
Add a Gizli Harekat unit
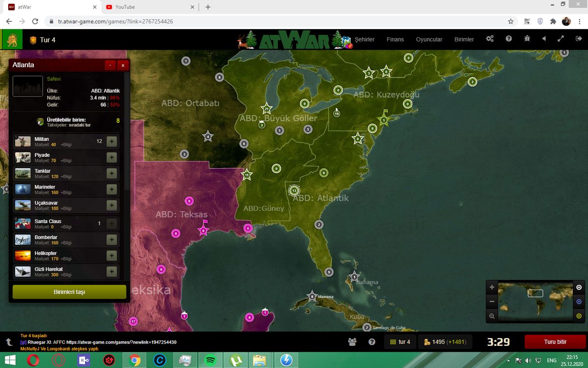click(x=111, y=271)
